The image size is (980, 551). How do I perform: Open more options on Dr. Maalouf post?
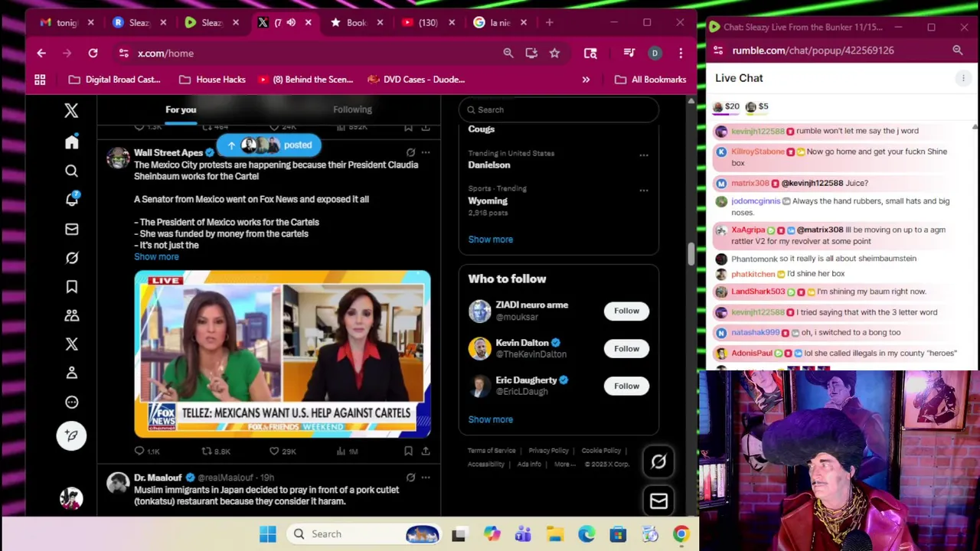pos(426,478)
